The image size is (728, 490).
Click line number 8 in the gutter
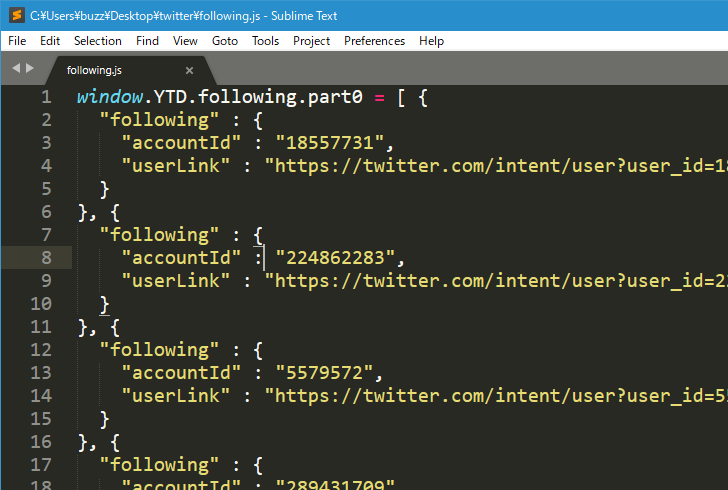click(46, 258)
